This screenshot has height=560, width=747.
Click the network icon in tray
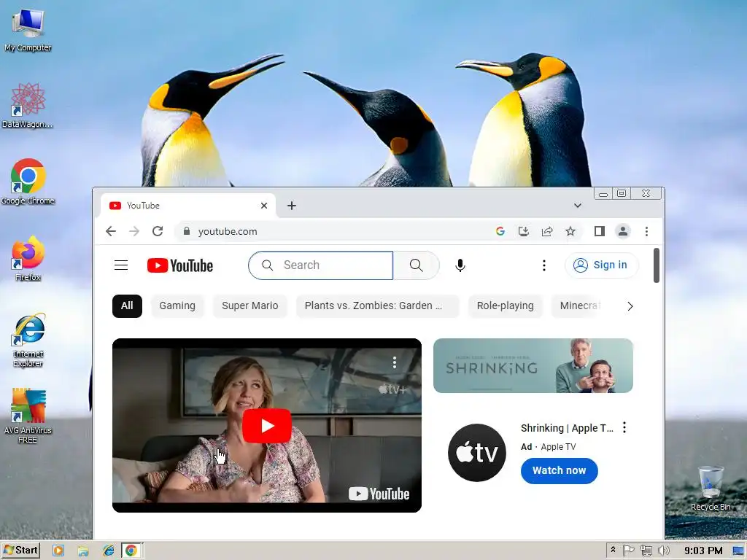click(x=646, y=551)
